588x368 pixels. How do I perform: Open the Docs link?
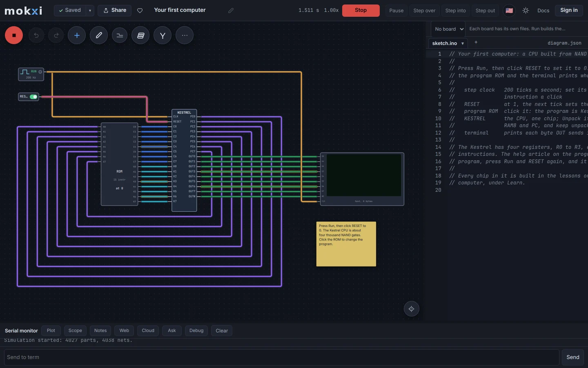(543, 11)
